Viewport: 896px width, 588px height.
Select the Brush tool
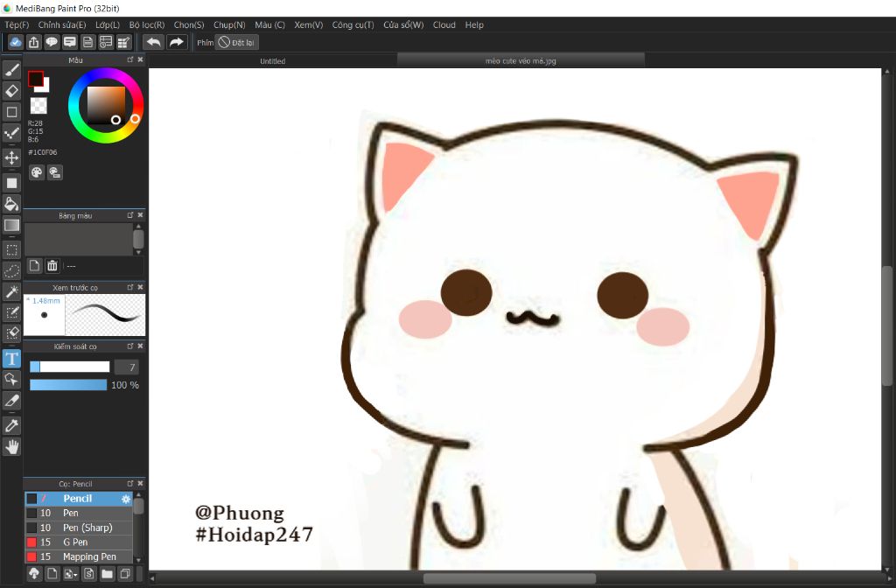(11, 69)
